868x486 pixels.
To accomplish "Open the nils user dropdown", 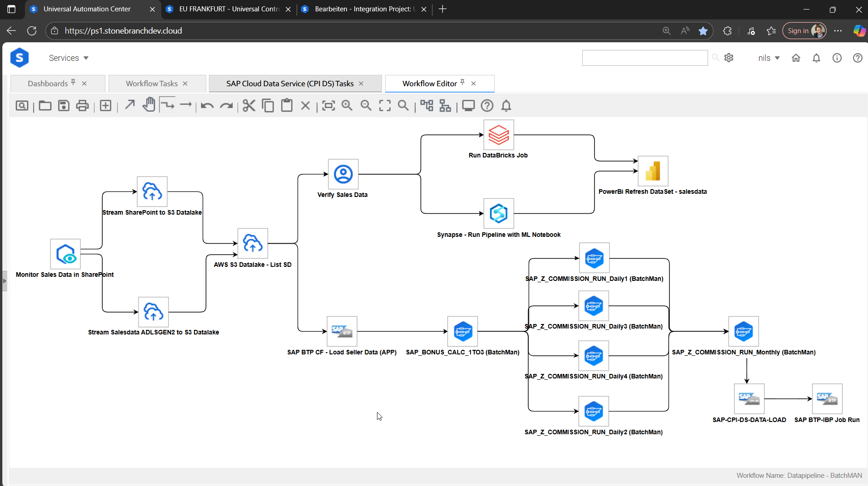I will point(769,58).
